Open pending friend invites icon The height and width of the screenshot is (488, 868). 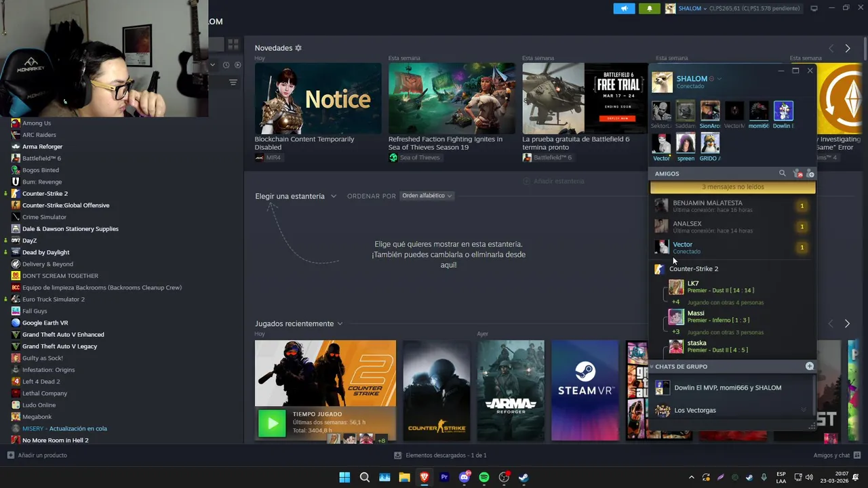coord(797,174)
